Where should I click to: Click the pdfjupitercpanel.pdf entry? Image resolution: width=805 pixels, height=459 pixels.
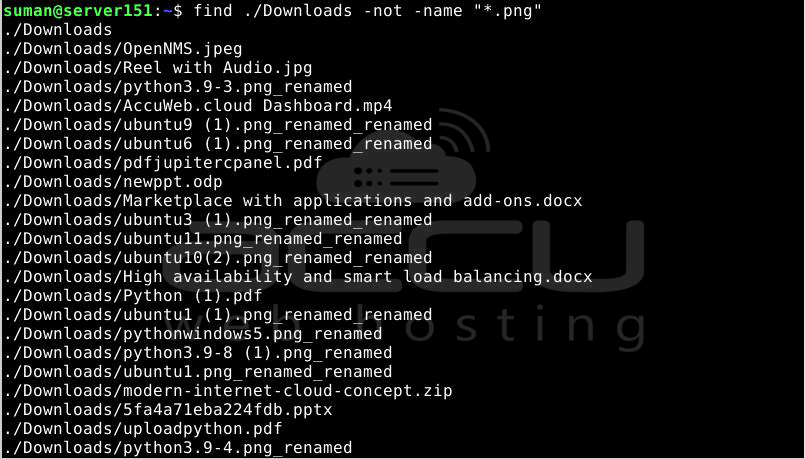(x=162, y=163)
